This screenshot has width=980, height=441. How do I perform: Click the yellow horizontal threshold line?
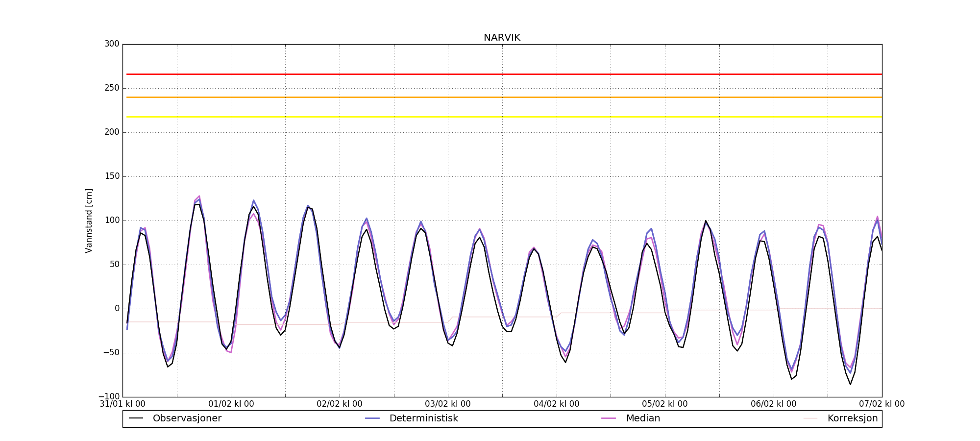click(502, 117)
